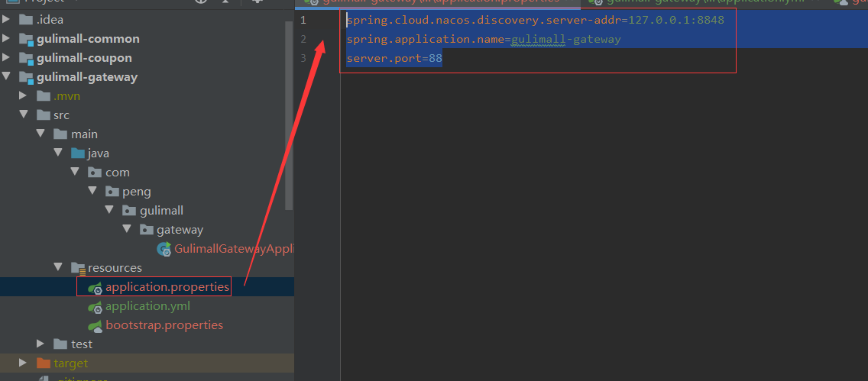
Task: Select the gulimall-coupon module label
Action: pyautogui.click(x=84, y=57)
